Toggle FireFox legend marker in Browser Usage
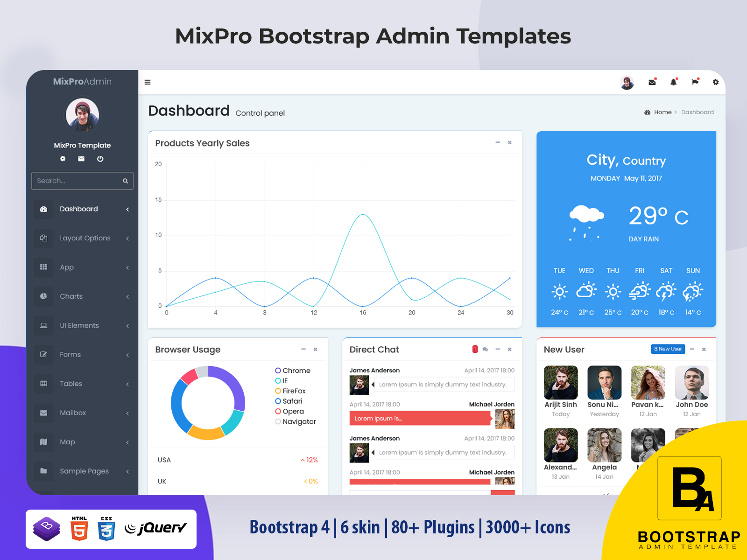This screenshot has height=560, width=747. [278, 391]
